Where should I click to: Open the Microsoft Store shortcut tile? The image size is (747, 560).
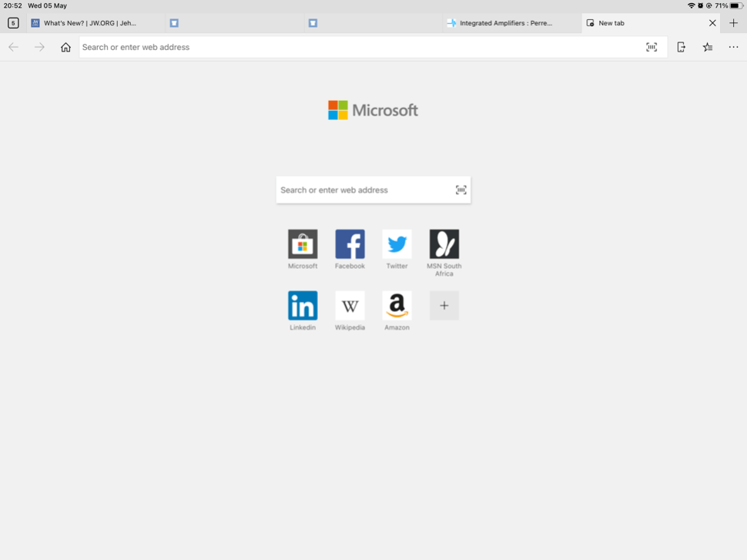(x=303, y=244)
